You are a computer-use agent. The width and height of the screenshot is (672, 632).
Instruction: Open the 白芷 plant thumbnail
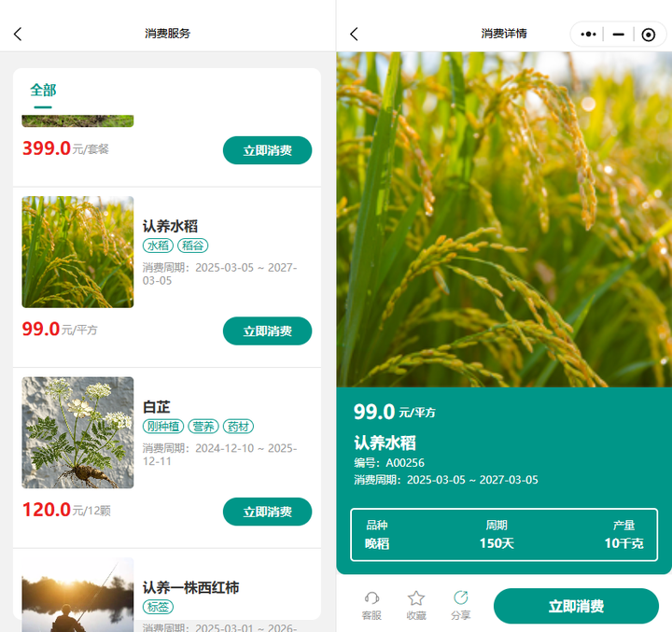click(77, 432)
